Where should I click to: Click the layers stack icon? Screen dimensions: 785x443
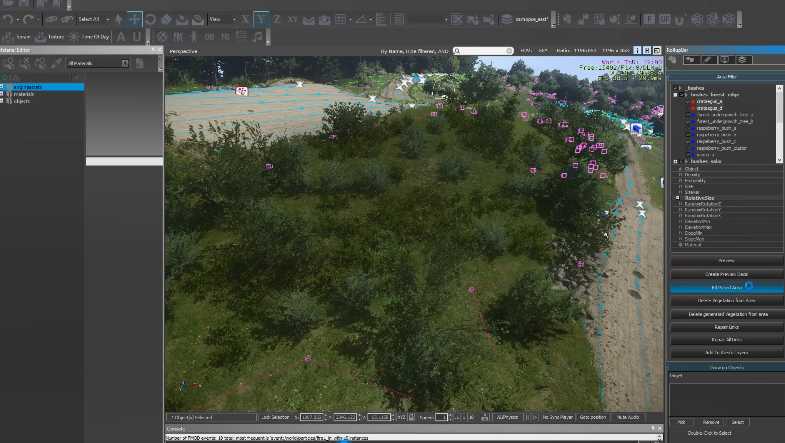click(x=507, y=20)
